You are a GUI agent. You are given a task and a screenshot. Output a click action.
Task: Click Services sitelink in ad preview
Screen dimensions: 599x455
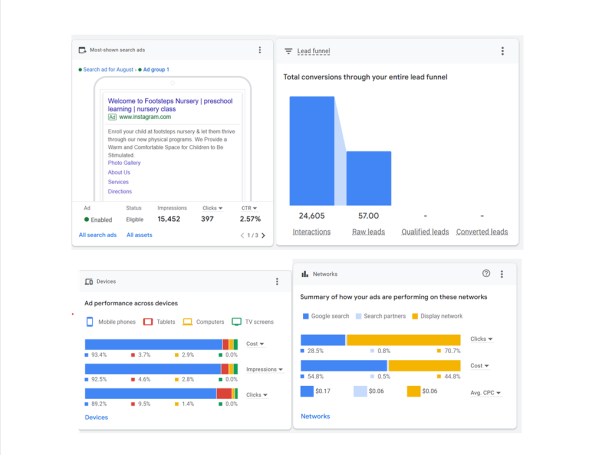pos(118,182)
